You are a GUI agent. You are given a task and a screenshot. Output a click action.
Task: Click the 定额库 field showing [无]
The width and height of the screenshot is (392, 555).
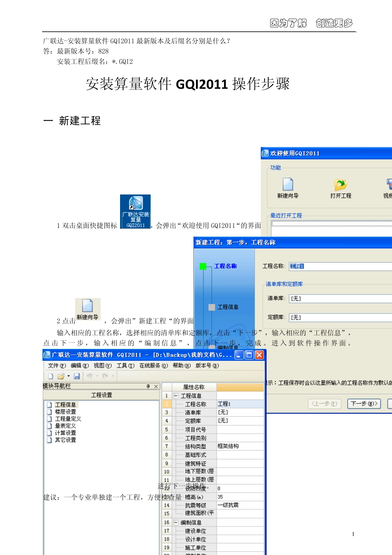pos(340,317)
